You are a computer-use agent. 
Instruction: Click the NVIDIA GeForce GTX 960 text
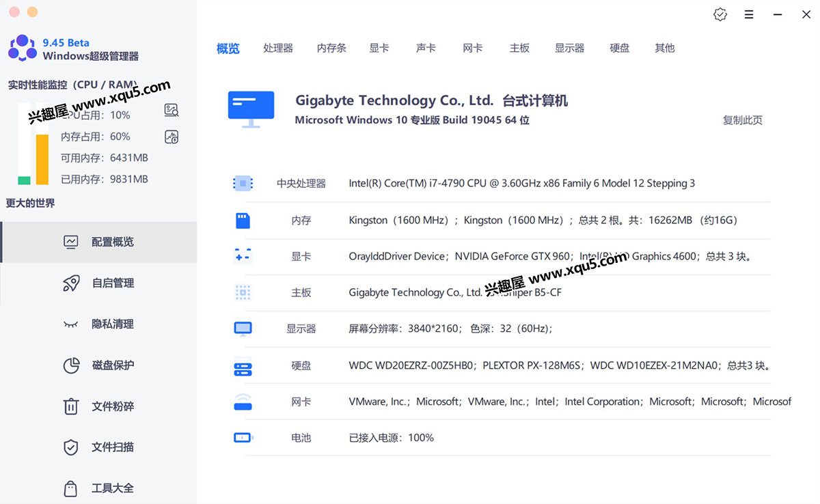(512, 256)
